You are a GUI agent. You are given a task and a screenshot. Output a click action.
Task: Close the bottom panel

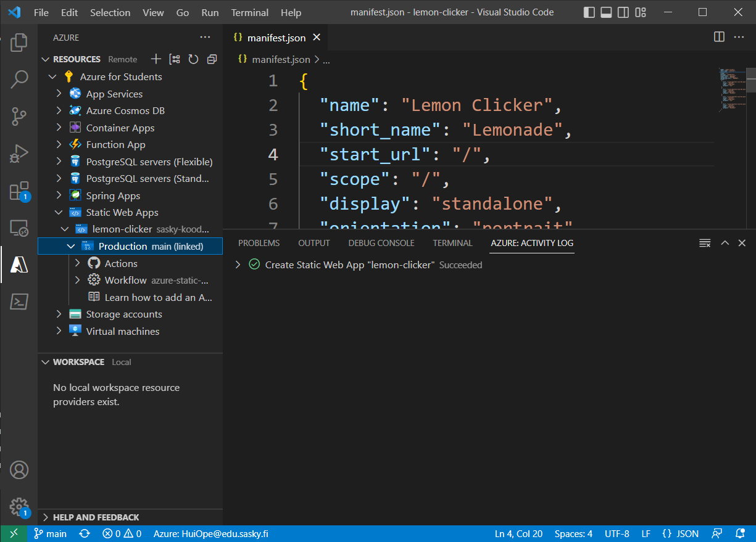(x=742, y=243)
